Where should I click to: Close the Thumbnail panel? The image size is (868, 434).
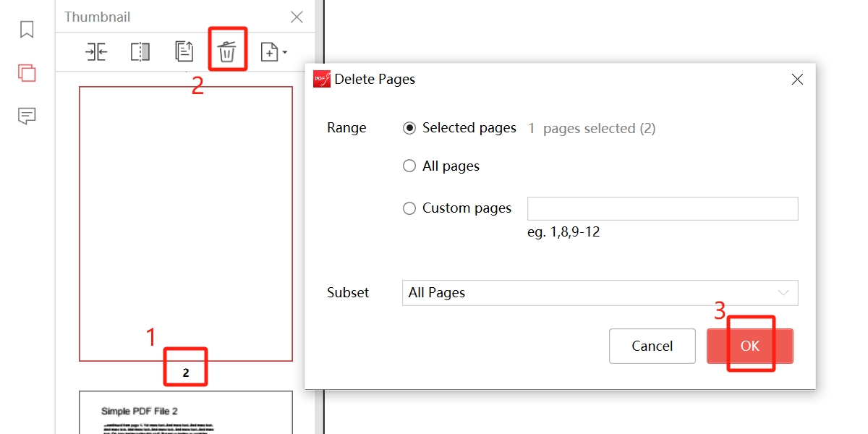297,17
